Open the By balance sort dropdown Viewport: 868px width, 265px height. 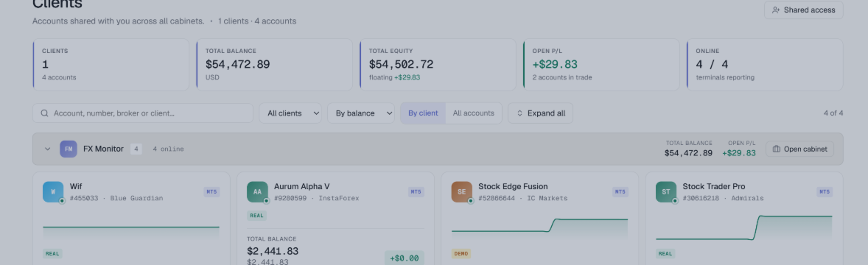361,113
